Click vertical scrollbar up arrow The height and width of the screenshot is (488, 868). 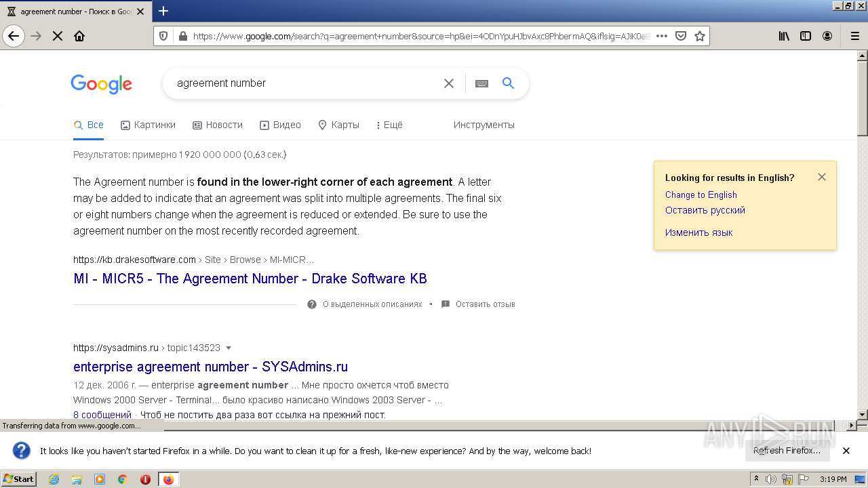click(x=863, y=56)
